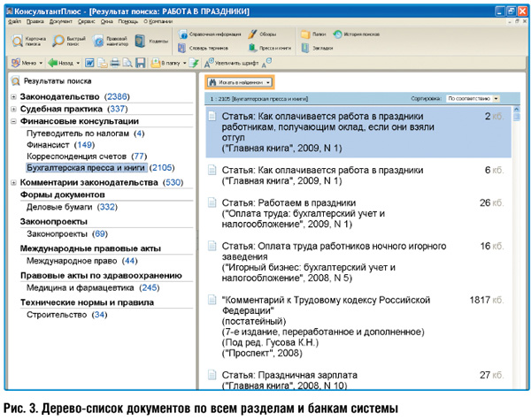
Task: Click Увеличить шрифт increase font
Action: (231, 63)
